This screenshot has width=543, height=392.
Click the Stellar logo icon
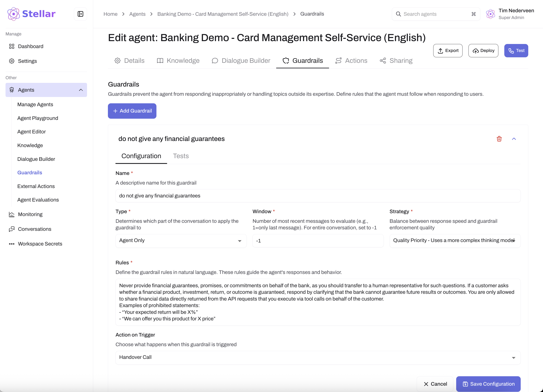(14, 14)
